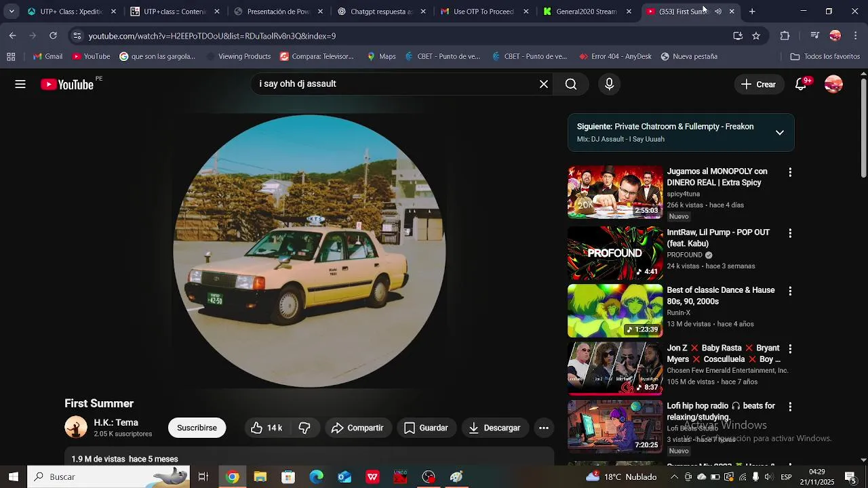
Task: Save video with Guardar button
Action: click(426, 428)
